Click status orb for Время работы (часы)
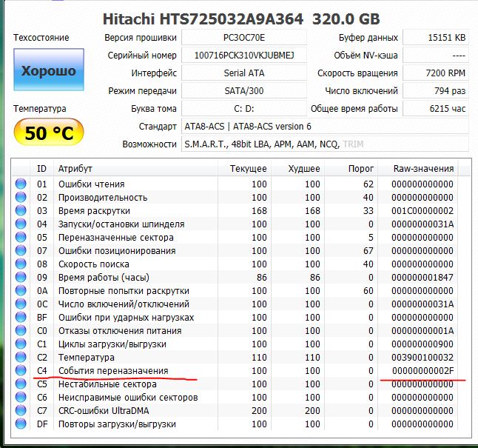The image size is (478, 448). click(21, 277)
